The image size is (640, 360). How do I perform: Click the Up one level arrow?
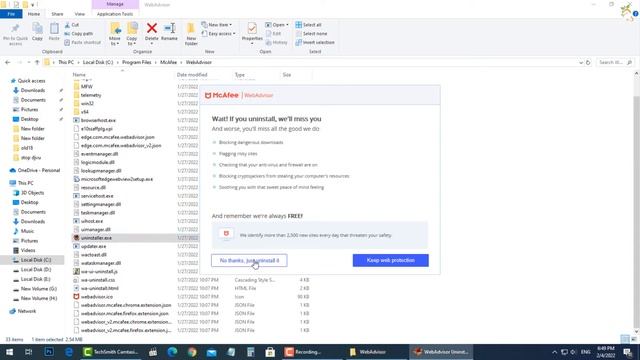click(x=37, y=62)
